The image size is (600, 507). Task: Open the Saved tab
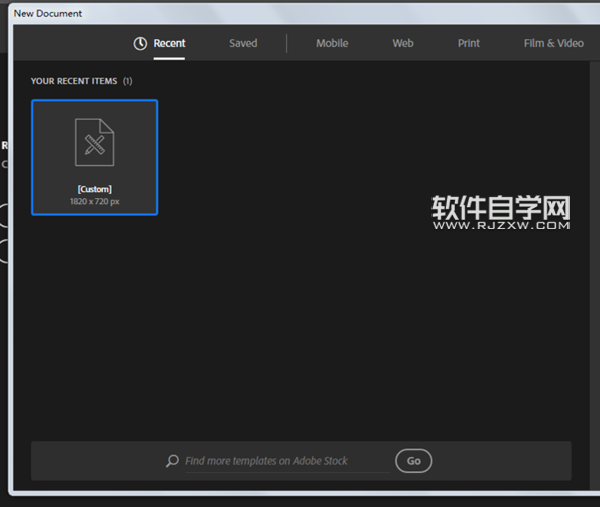(x=243, y=43)
